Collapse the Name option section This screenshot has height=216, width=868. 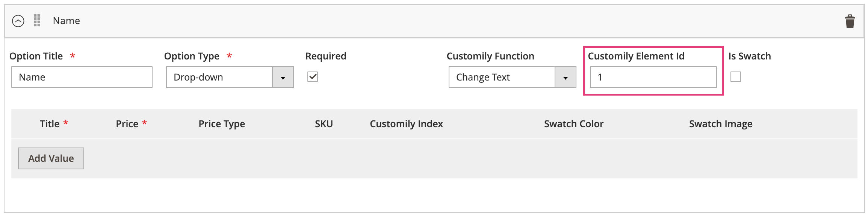[18, 21]
